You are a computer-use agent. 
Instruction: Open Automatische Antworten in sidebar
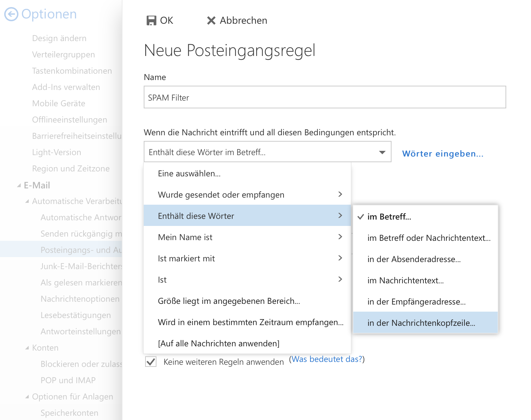[81, 217]
